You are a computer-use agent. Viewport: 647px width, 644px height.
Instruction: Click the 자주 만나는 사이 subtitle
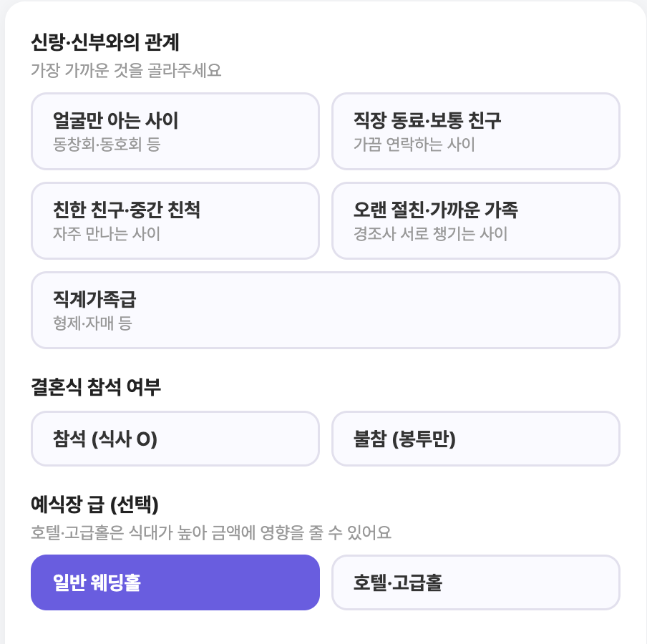point(107,234)
